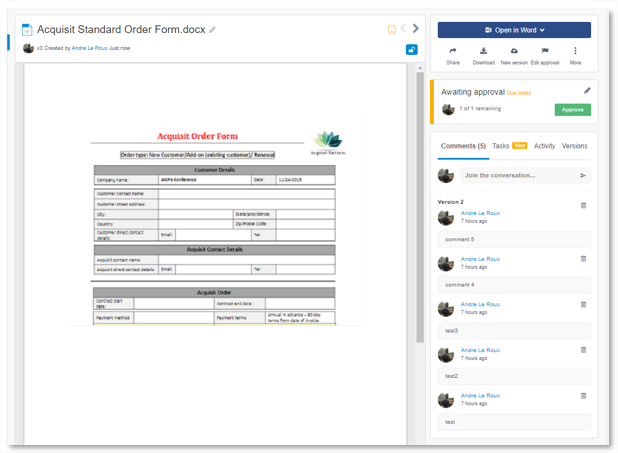Delete the comment 4 entry
The height and width of the screenshot is (453, 618).
583,259
